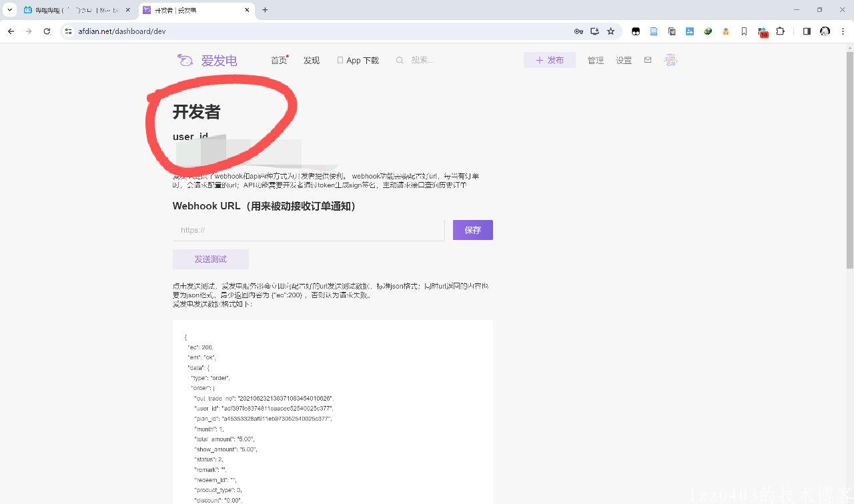The image size is (854, 504).
Task: Open 发现 in site navigation
Action: tap(312, 60)
